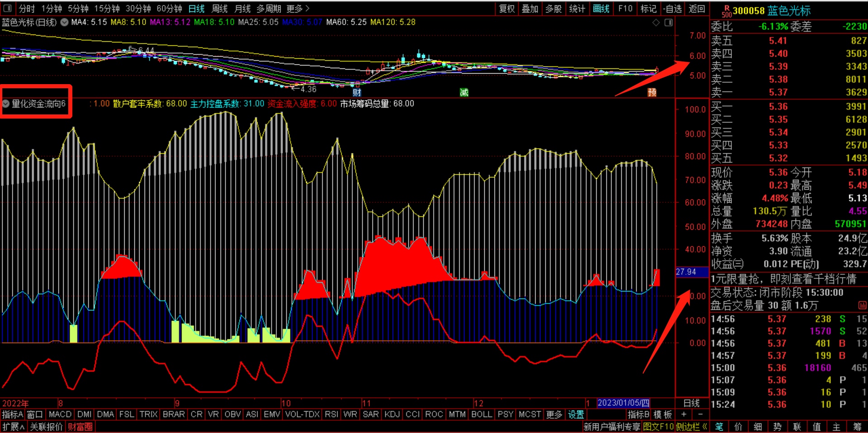The width and height of the screenshot is (868, 433).
Task: Open the 设置 indicator settings
Action: point(576,414)
